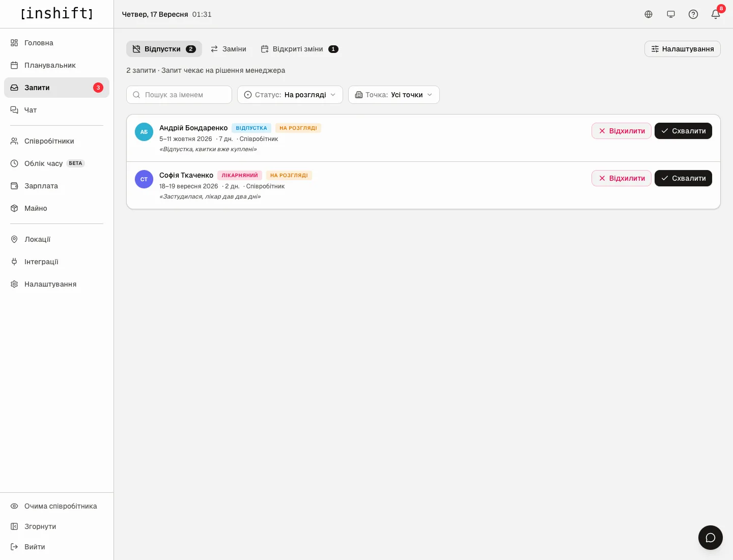Expand Точка: Усі точки dropdown
This screenshot has width=733, height=560.
[394, 95]
